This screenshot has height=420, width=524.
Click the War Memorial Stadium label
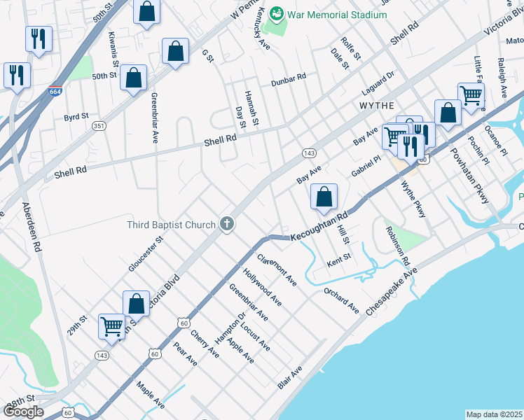pos(337,15)
